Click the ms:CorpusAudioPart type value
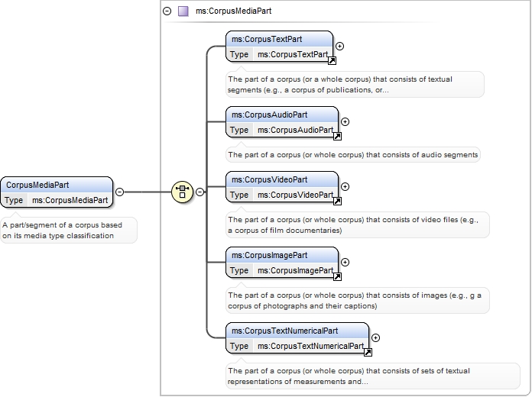Screen dimensions: 532x397 pyautogui.click(x=295, y=130)
